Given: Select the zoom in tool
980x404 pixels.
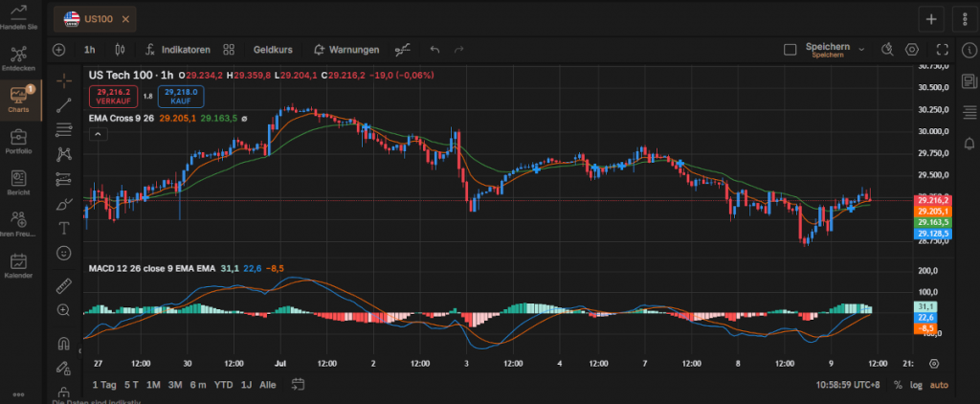Looking at the screenshot, I should pyautogui.click(x=64, y=309).
